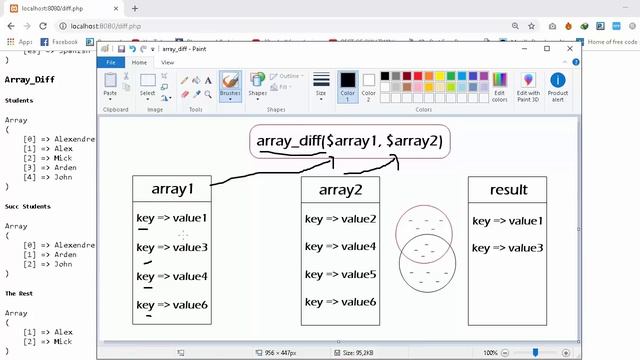Click the Resize image icon
Image resolution: width=640 pixels, height=360 pixels.
(164, 87)
